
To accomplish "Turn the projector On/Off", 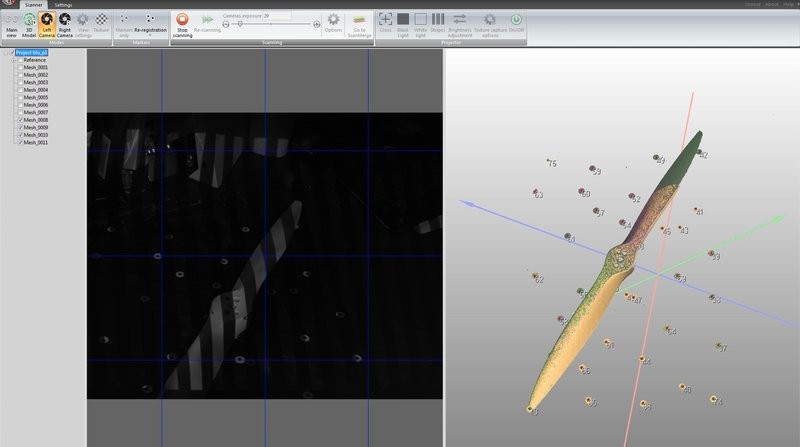I will pos(516,24).
